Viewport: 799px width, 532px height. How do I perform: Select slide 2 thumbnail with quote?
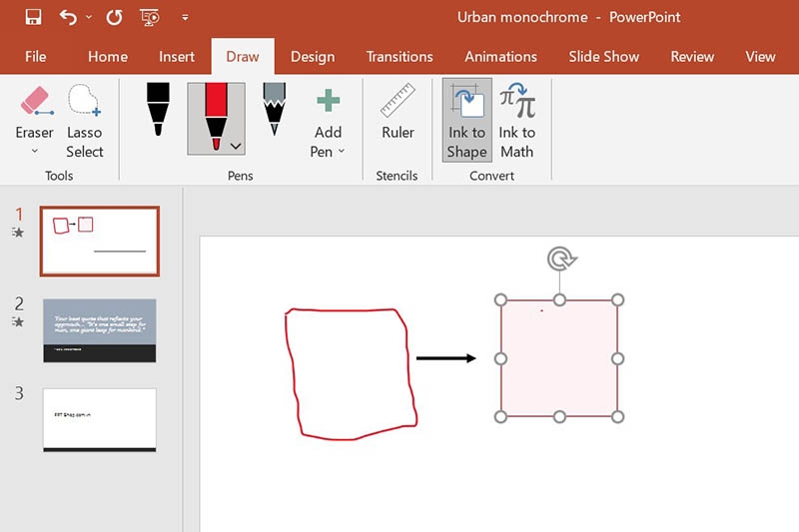tap(100, 331)
